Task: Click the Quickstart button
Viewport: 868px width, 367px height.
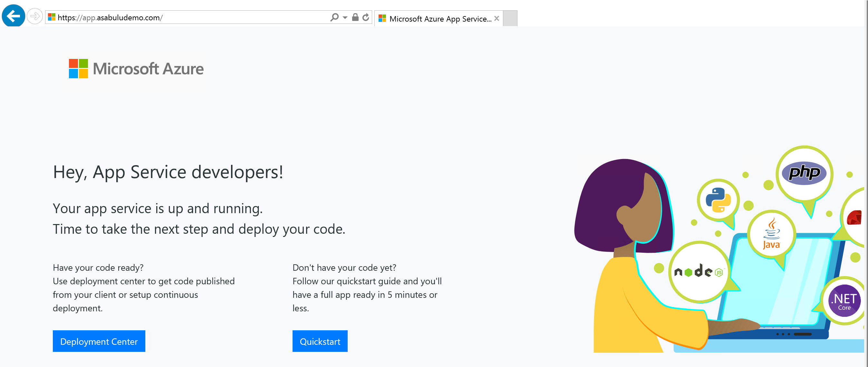Action: [321, 342]
